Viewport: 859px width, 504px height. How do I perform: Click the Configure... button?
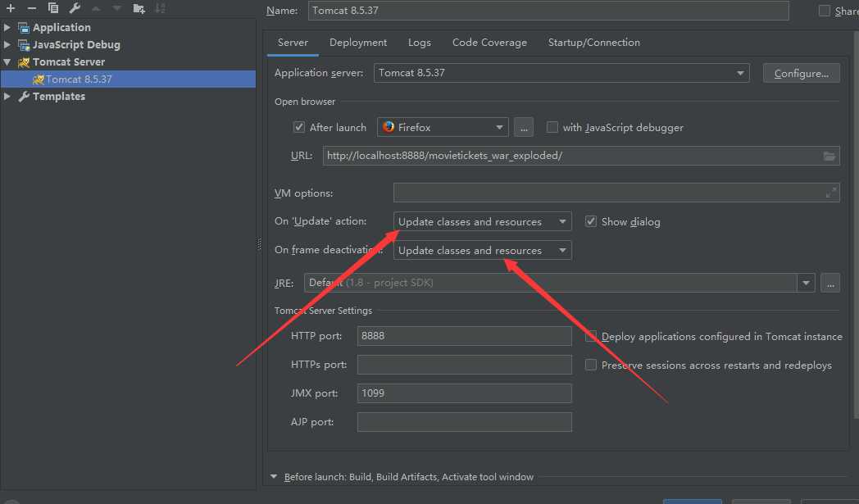point(801,74)
